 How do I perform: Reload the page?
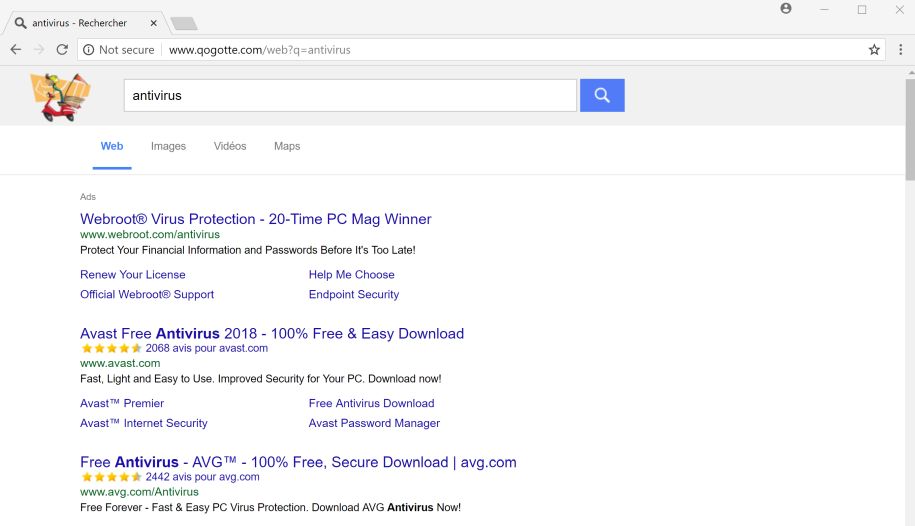coord(62,50)
